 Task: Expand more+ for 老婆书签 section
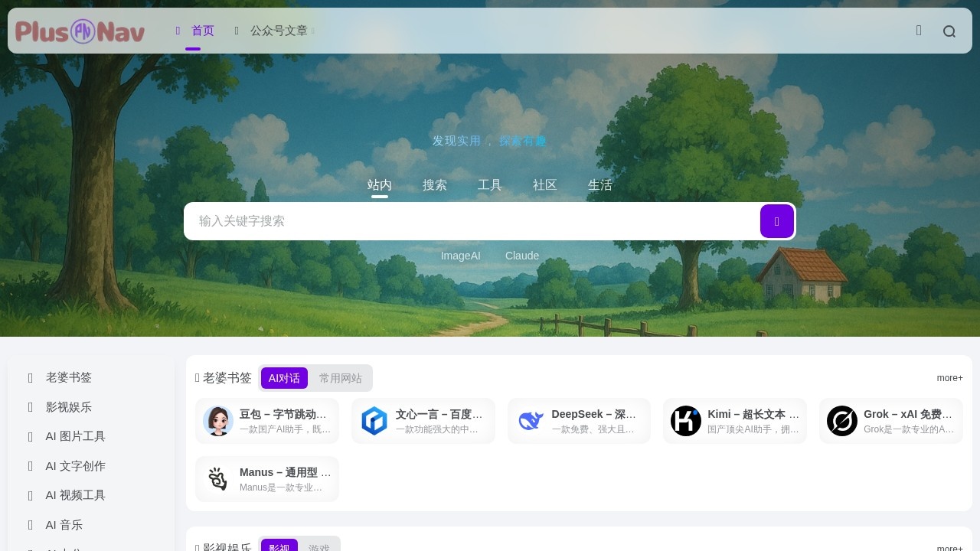pyautogui.click(x=949, y=378)
